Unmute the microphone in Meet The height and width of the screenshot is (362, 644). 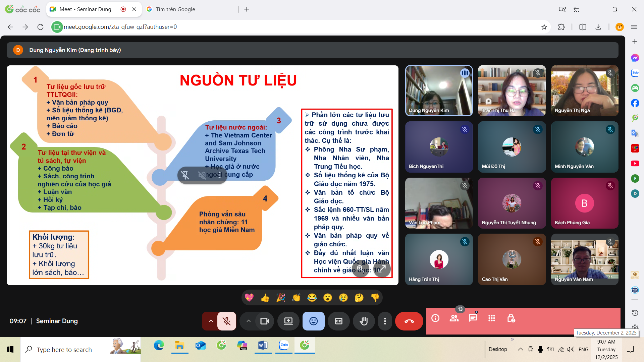[227, 321]
